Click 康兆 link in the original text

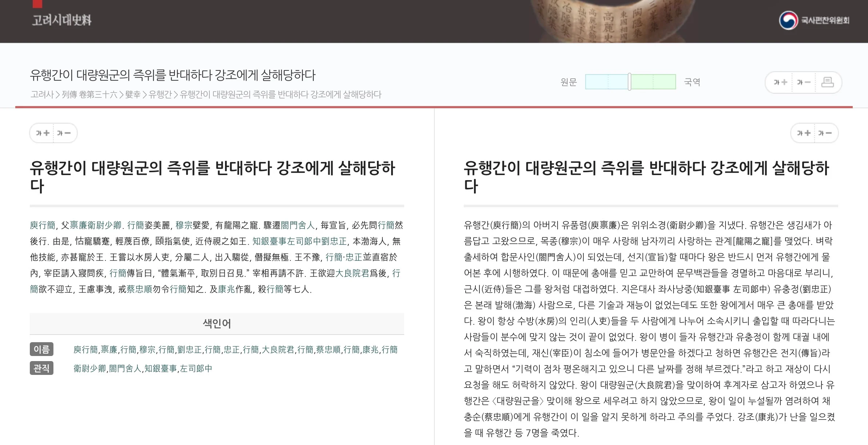click(x=226, y=289)
